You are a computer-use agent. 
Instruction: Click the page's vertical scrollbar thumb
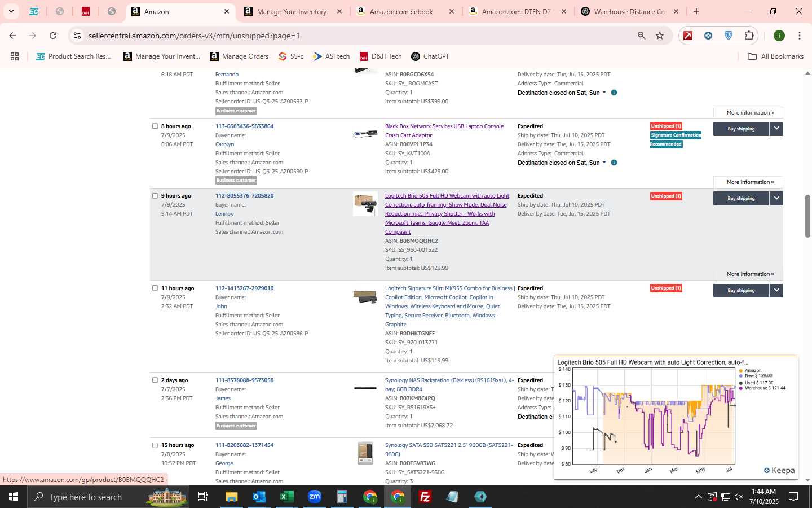click(807, 216)
